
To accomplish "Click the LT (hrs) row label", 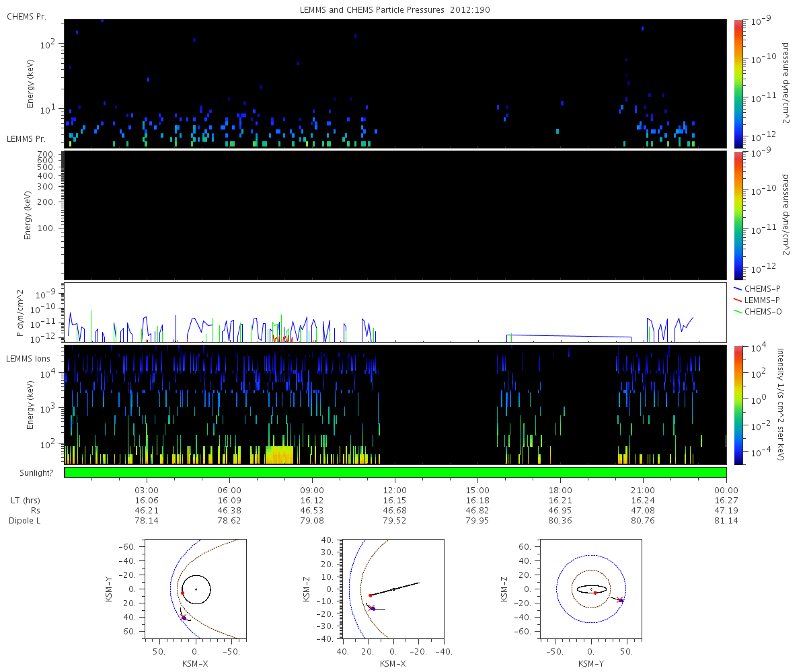I will point(26,501).
